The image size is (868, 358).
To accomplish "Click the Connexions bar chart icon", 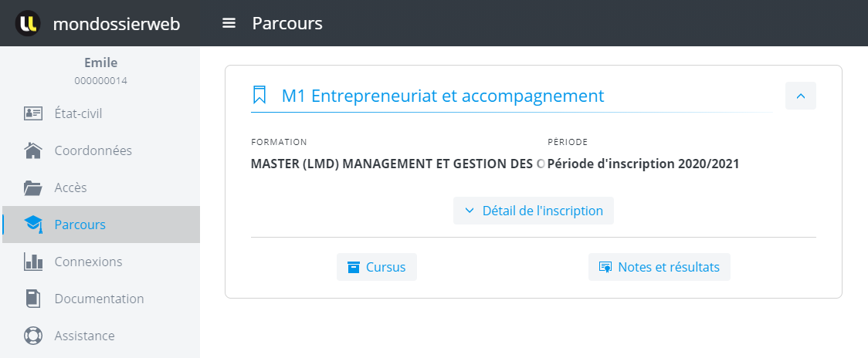I will point(33,262).
